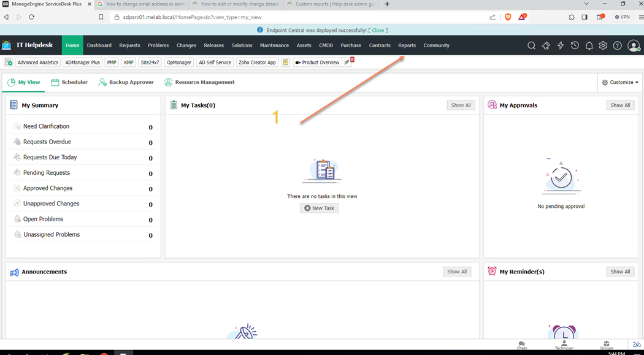Expand the Customize dropdown
Screen dimensions: 644x355
pos(620,82)
